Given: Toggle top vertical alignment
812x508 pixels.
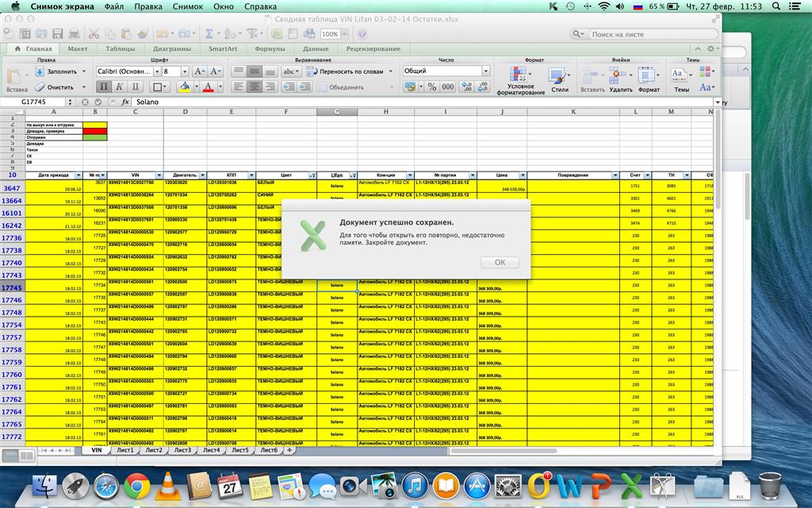Looking at the screenshot, I should (238, 71).
